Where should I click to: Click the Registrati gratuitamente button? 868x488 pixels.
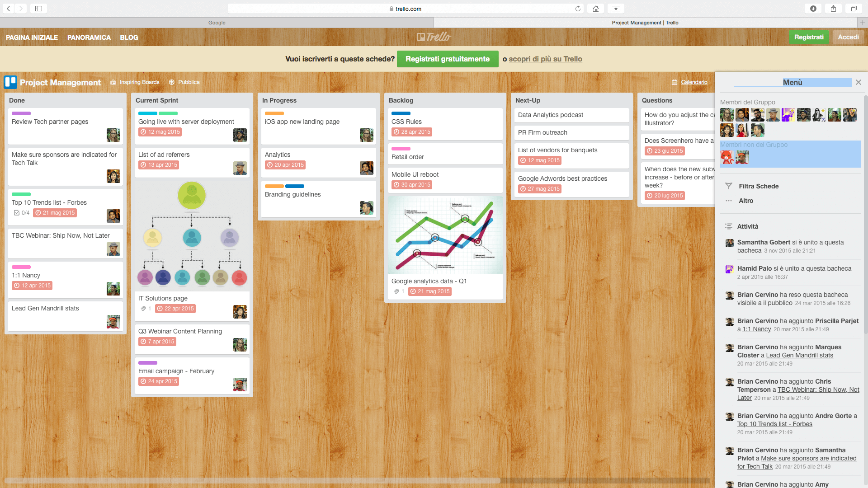click(x=448, y=59)
